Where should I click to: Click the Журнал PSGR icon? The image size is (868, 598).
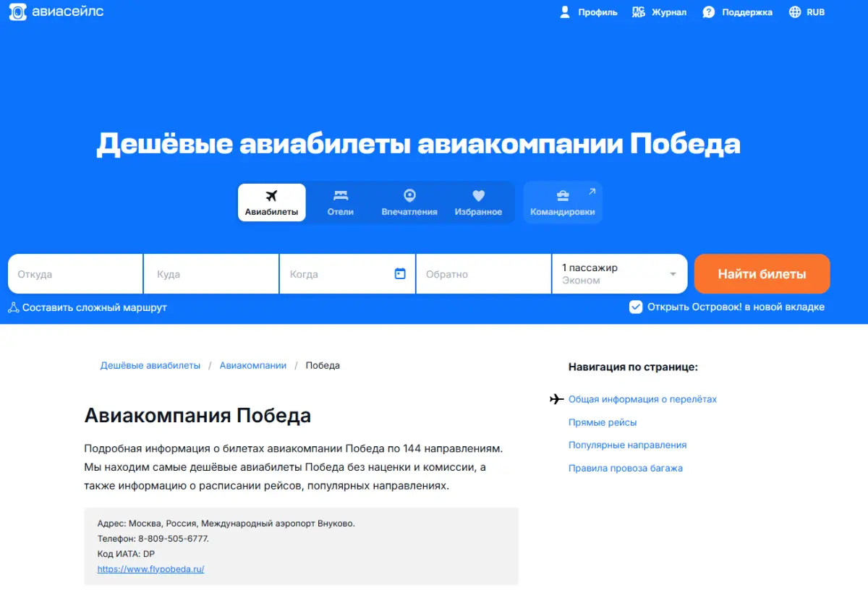point(638,12)
